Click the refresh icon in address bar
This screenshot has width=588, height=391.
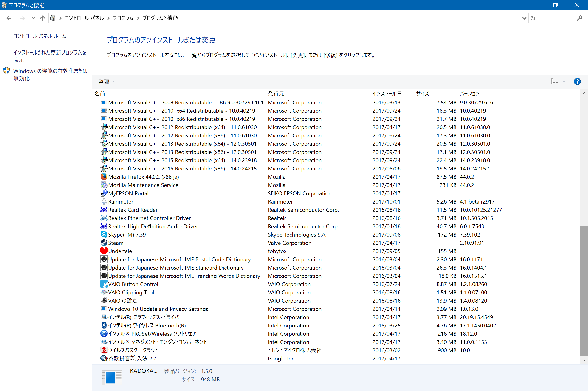[x=533, y=18]
